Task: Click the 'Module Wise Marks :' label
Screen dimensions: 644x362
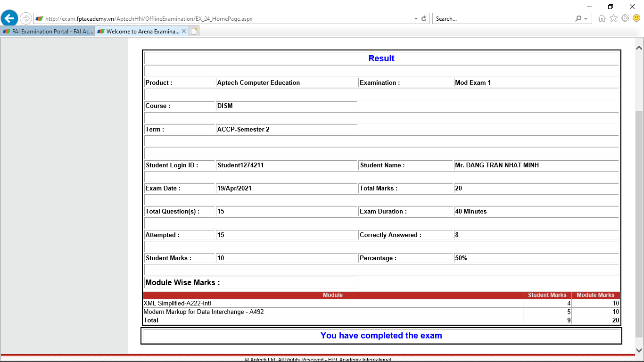Action: coord(183,282)
